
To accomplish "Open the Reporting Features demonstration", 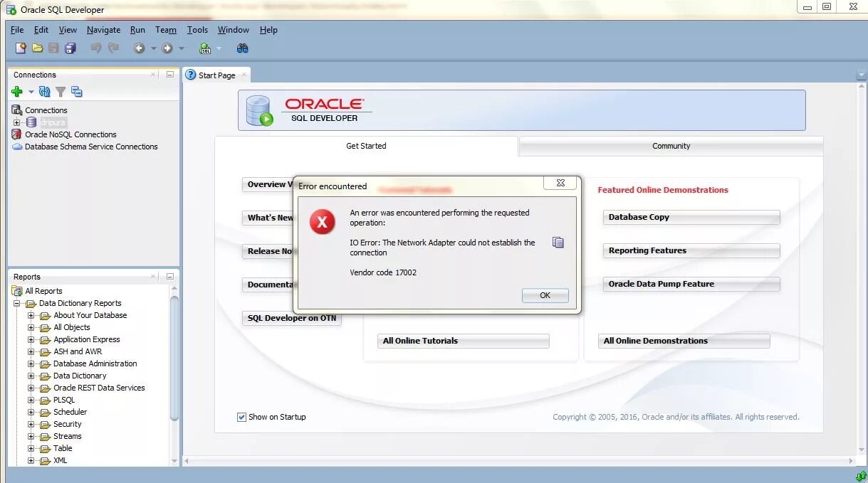I will coord(691,250).
